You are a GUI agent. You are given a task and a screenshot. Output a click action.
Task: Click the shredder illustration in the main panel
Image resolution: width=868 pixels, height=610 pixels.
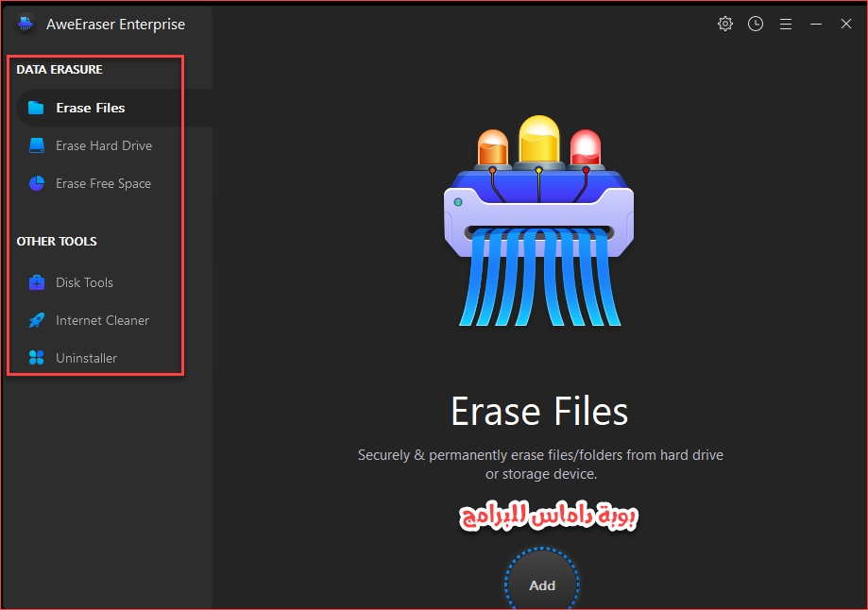click(x=538, y=221)
